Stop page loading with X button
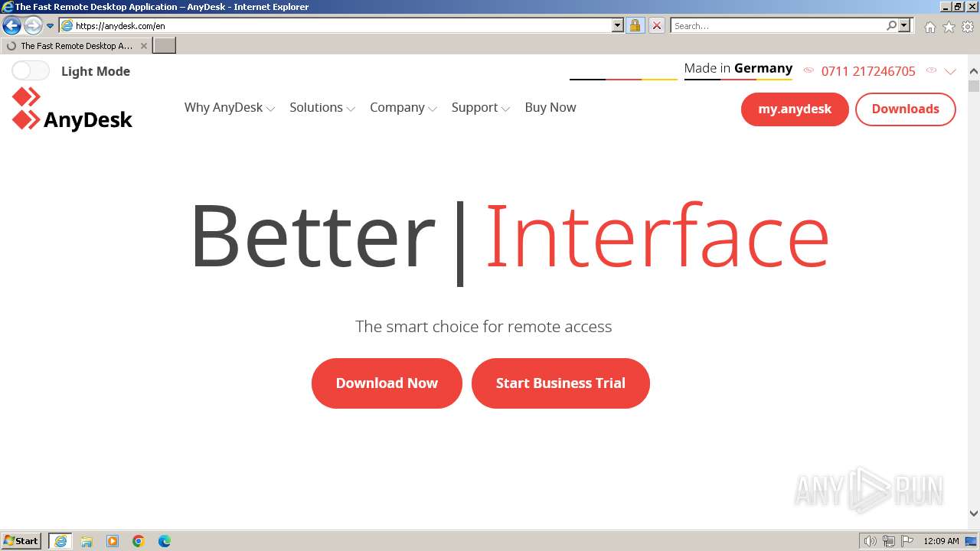The height and width of the screenshot is (551, 980). [657, 26]
